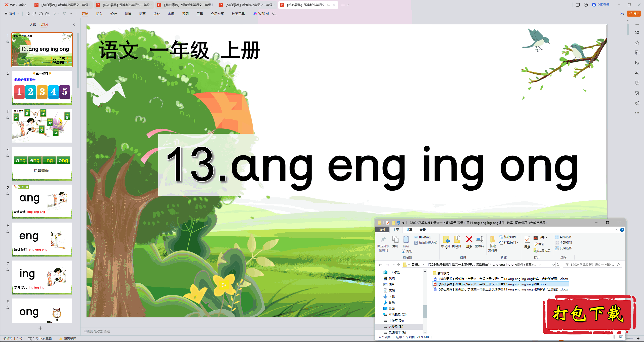Switch to Explorer Share tab
This screenshot has width=644, height=342.
click(x=409, y=230)
